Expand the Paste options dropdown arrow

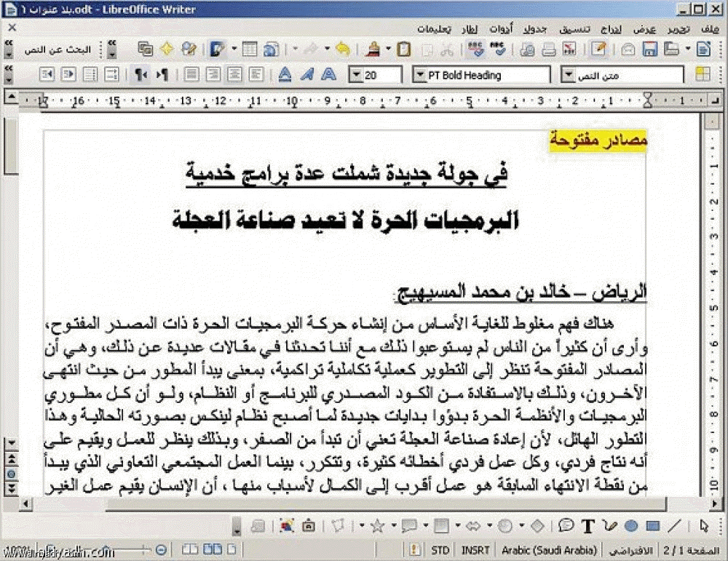[x=389, y=49]
